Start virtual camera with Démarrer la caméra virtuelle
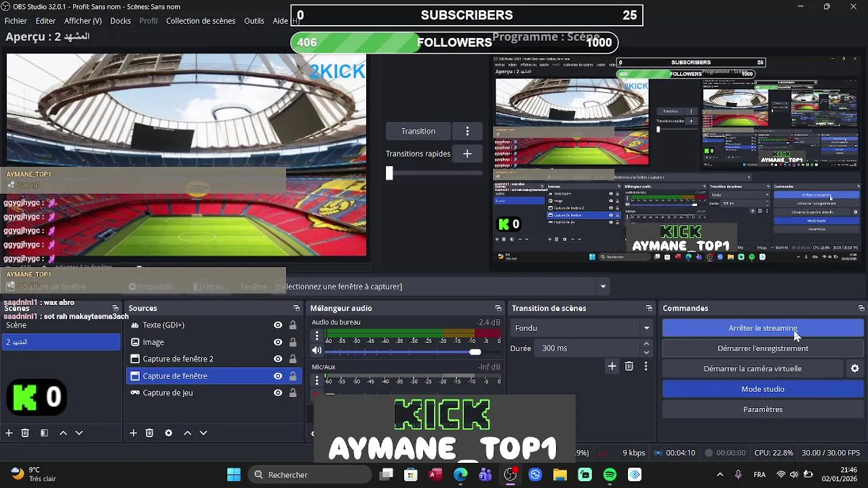The height and width of the screenshot is (488, 868). pos(753,369)
